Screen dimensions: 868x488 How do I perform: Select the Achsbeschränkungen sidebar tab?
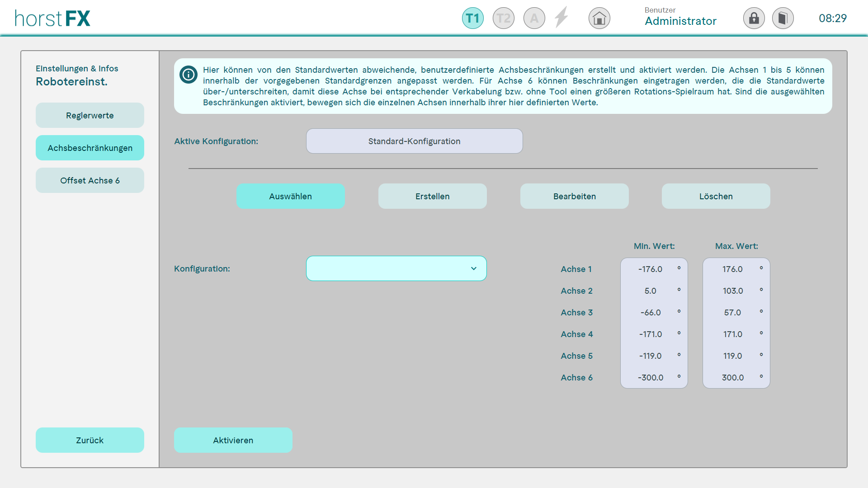click(x=90, y=148)
